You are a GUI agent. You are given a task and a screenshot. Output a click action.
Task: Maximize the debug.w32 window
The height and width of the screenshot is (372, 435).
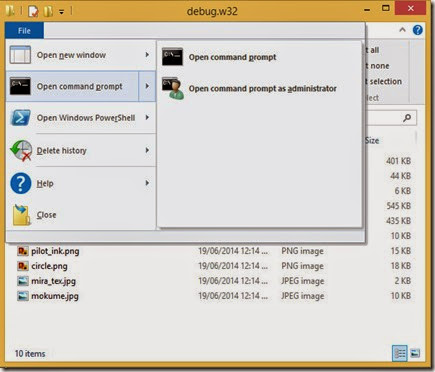coord(386,8)
